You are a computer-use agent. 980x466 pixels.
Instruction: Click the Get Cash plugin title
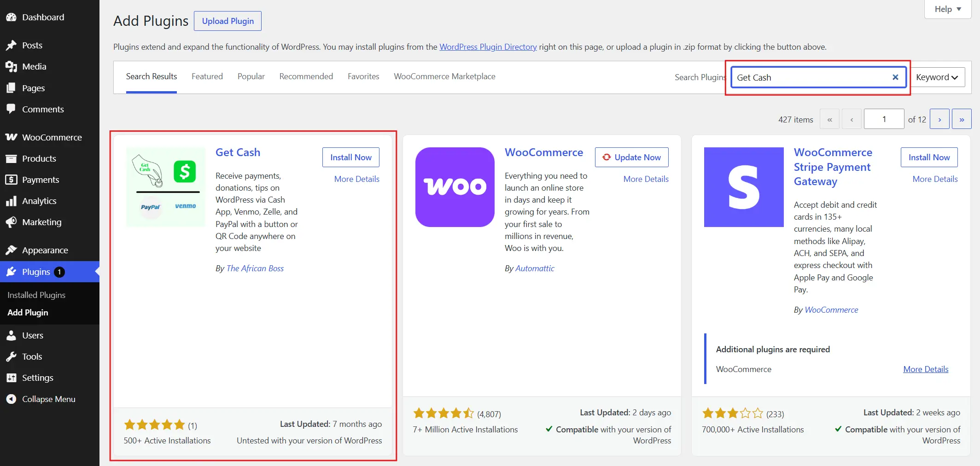238,152
